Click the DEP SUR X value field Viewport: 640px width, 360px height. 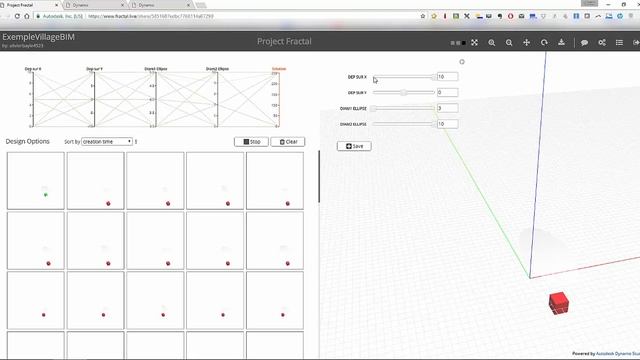tap(447, 77)
